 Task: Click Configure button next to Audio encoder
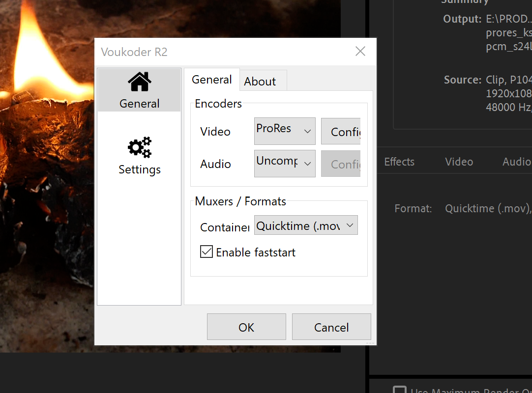pos(341,164)
